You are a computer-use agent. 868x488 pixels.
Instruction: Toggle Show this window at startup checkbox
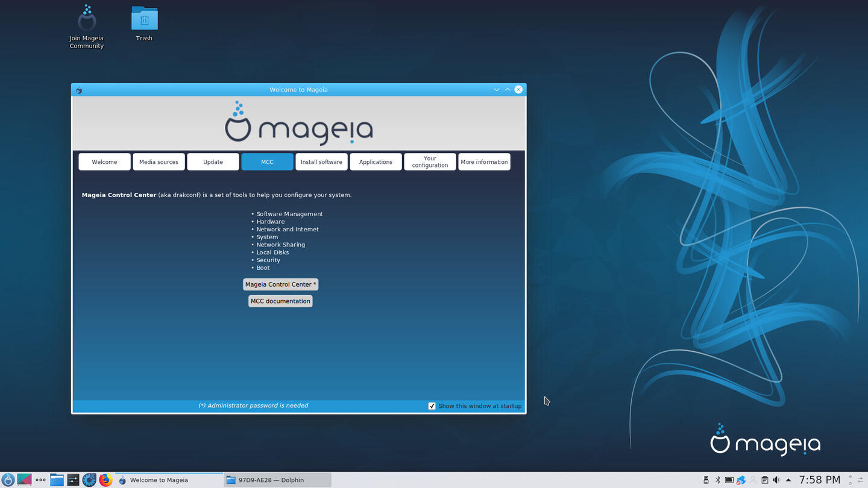point(432,406)
